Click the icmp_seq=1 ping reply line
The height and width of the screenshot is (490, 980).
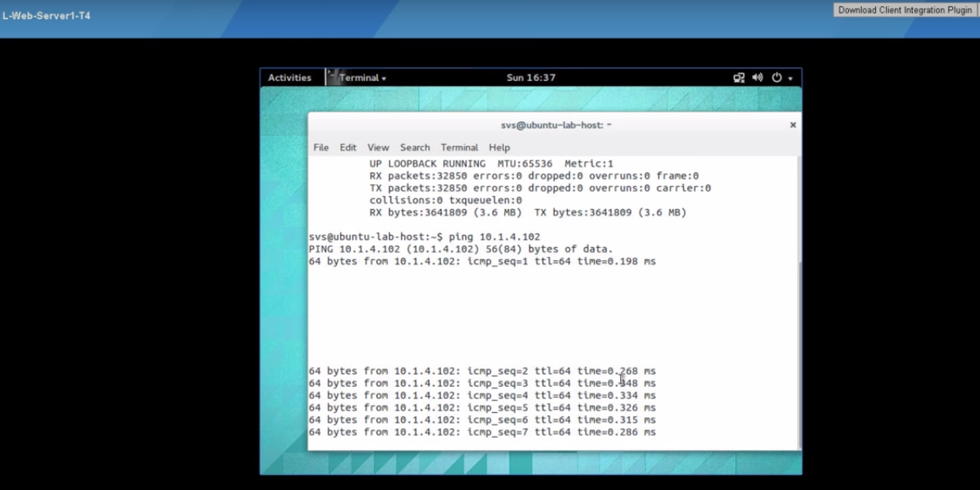[x=482, y=261]
